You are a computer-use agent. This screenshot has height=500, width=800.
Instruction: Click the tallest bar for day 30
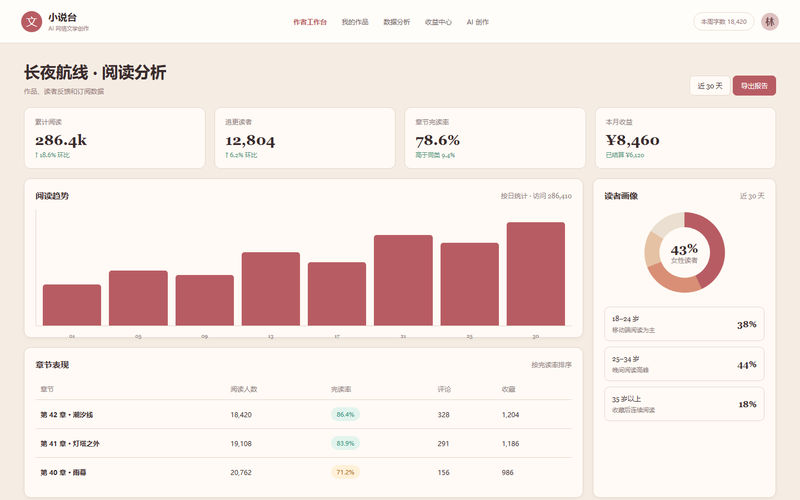536,273
